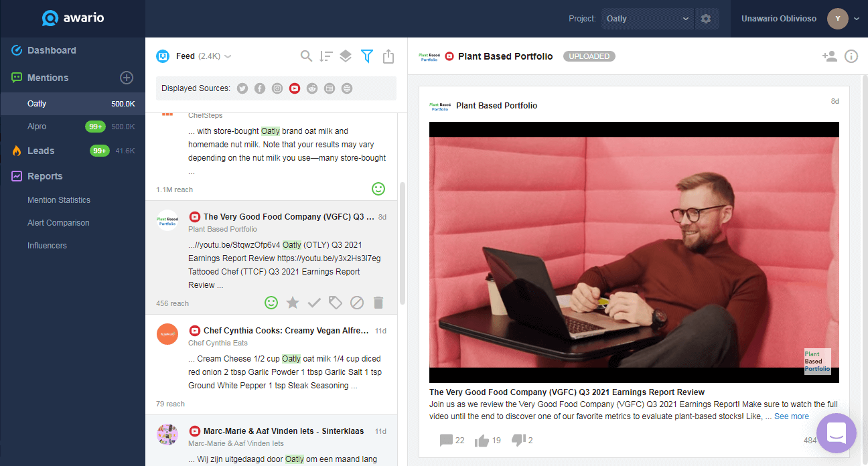Click the 99+ badge beside Leads

pos(100,151)
